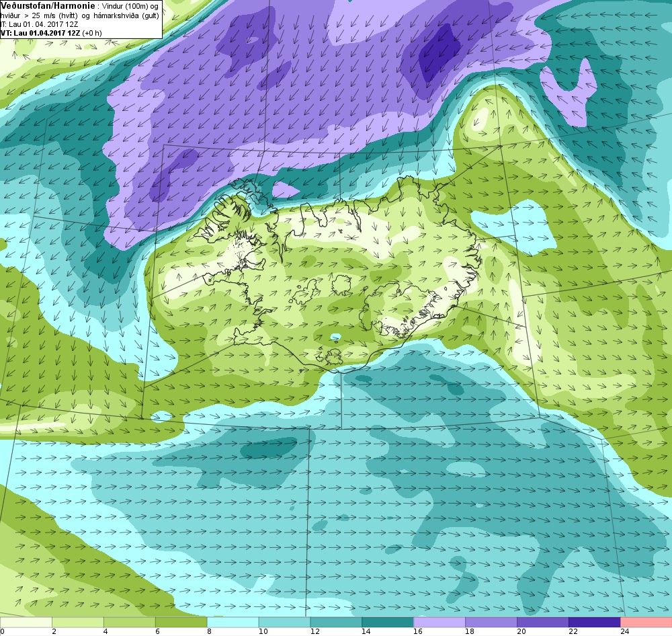
Task: Click the 'IT: Lau 01. 04. 2017 12Z' line
Action: pos(39,24)
